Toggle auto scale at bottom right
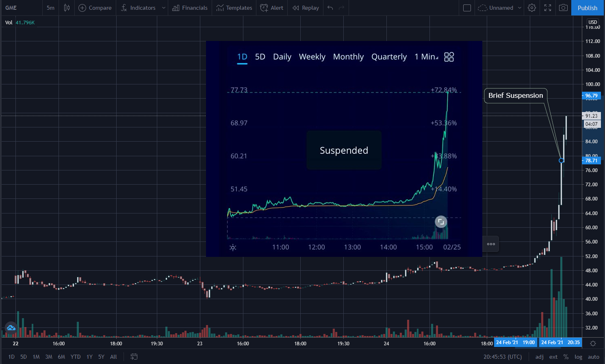The width and height of the screenshot is (605, 364). [594, 357]
